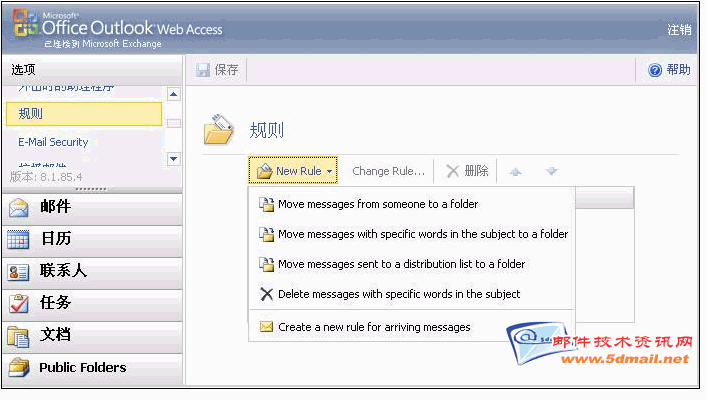This screenshot has width=707, height=400.
Task: Click the Save floppy disk icon
Action: pos(203,70)
